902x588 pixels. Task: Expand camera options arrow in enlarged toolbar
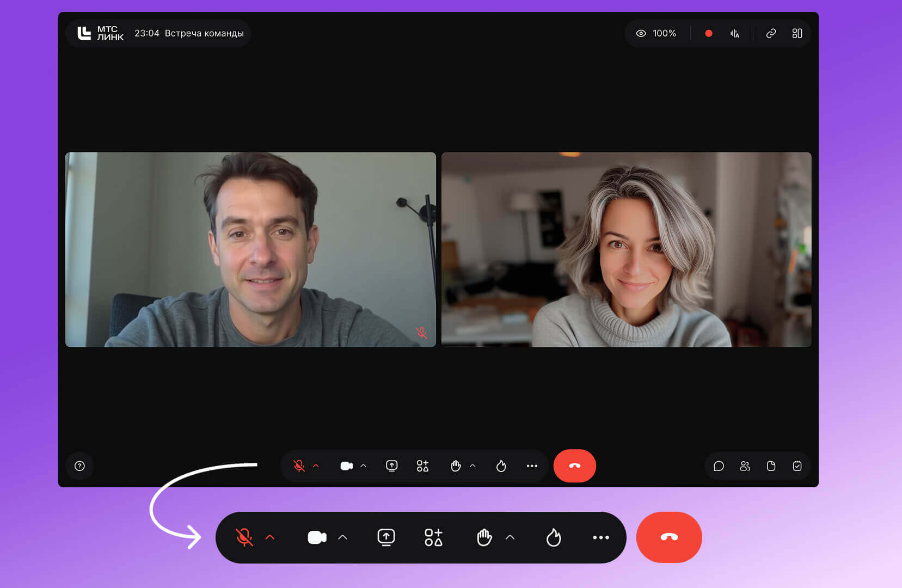pyautogui.click(x=342, y=537)
